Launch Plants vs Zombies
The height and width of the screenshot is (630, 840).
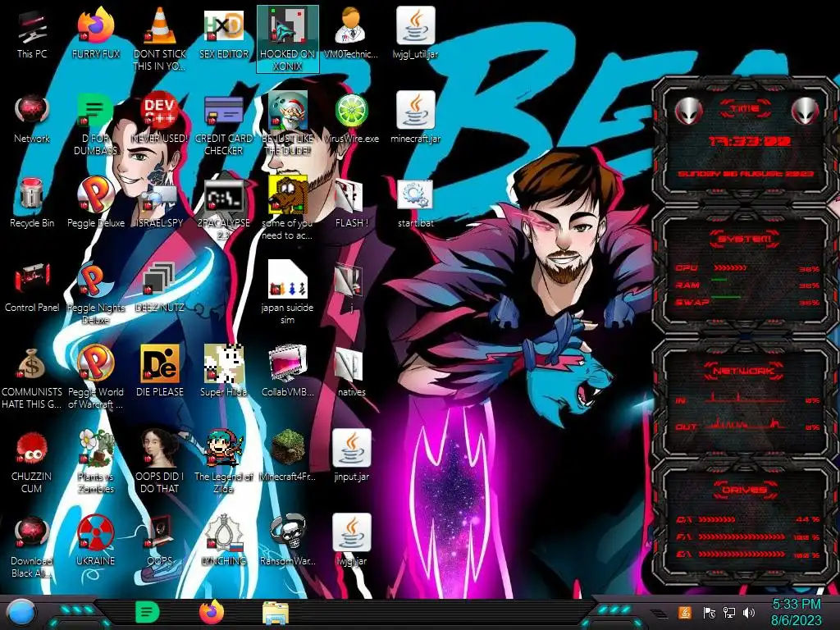(96, 461)
